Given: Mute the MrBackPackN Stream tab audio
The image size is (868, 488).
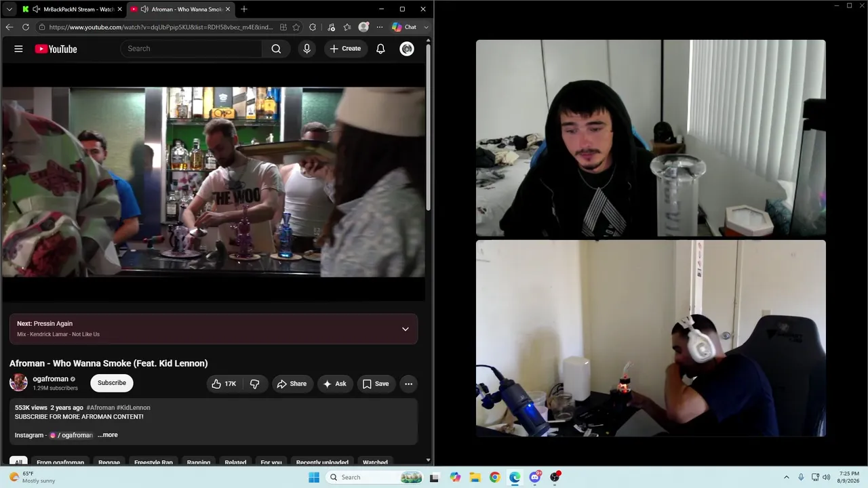Looking at the screenshot, I should pyautogui.click(x=35, y=9).
